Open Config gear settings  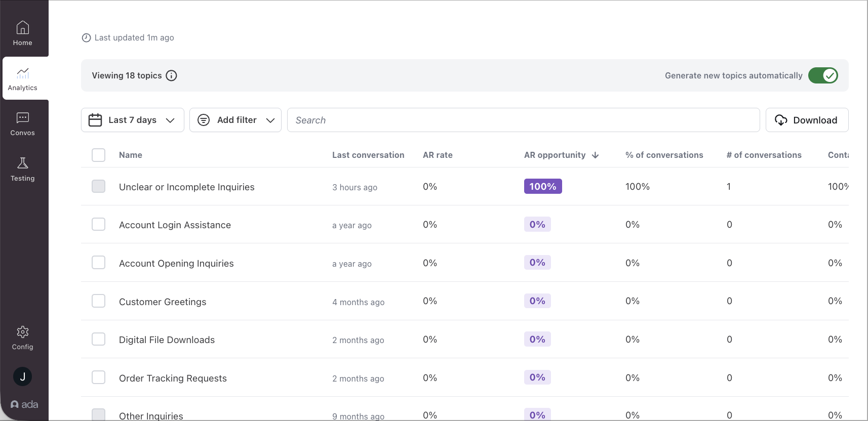pos(23,338)
